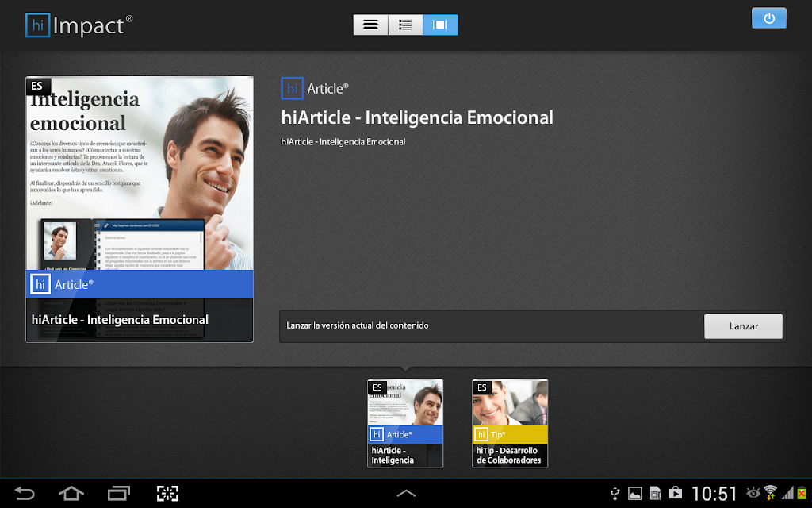Screen dimensions: 812x508
Task: Tap the blue power logout button
Action: (769, 18)
